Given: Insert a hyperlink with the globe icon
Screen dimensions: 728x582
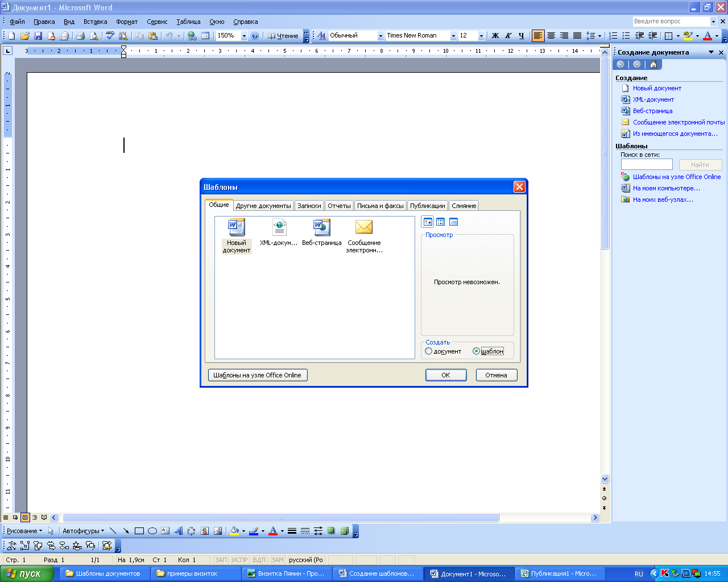Looking at the screenshot, I should point(192,36).
